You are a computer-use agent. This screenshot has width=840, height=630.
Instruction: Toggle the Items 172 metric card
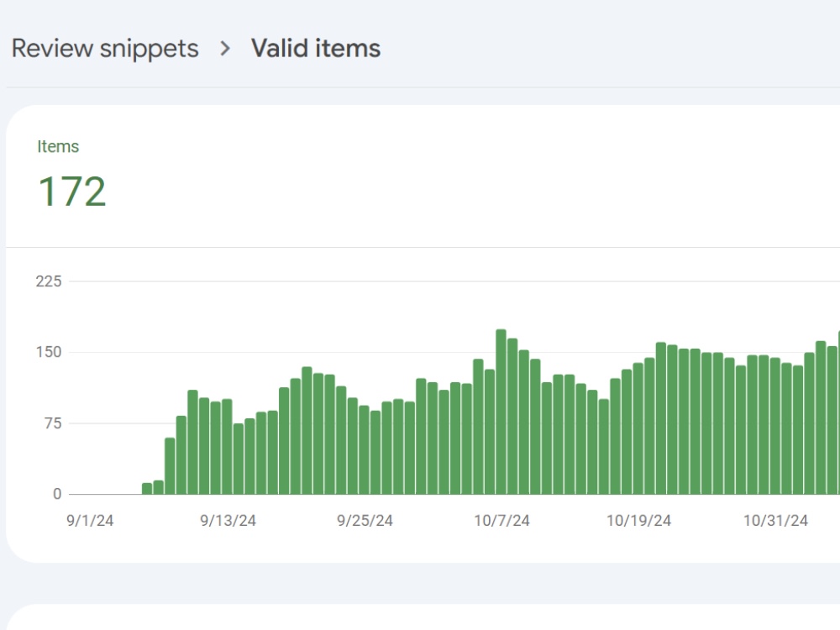(71, 174)
